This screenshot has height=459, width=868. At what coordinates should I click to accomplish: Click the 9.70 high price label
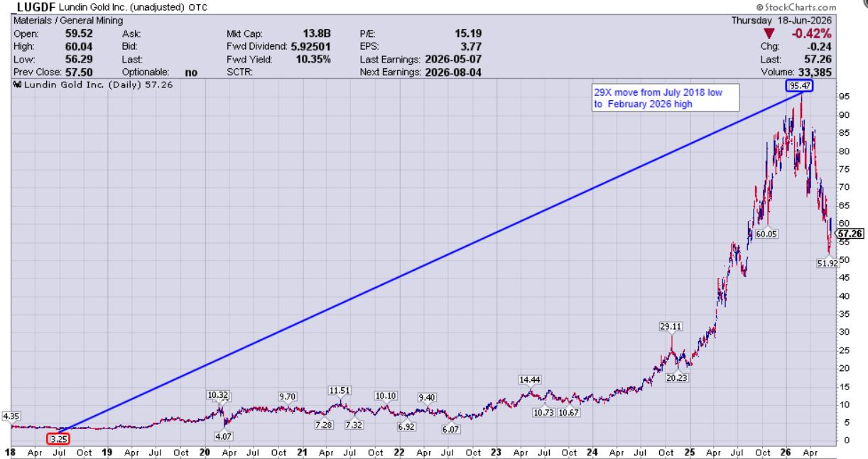[x=288, y=396]
